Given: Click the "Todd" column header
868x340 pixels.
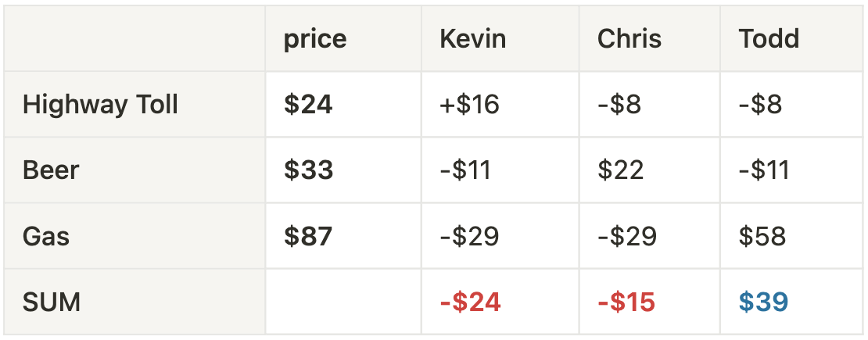Looking at the screenshot, I should tap(769, 39).
